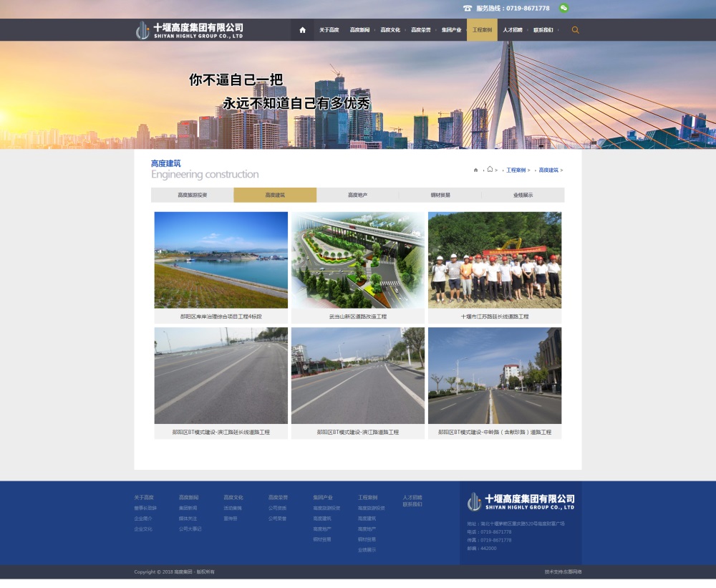
Task: Click 企业文化 in the footer
Action: click(143, 529)
